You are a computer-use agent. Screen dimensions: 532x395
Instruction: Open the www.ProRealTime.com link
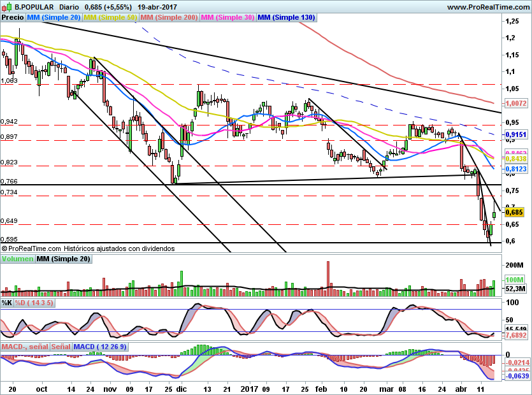coord(487,6)
